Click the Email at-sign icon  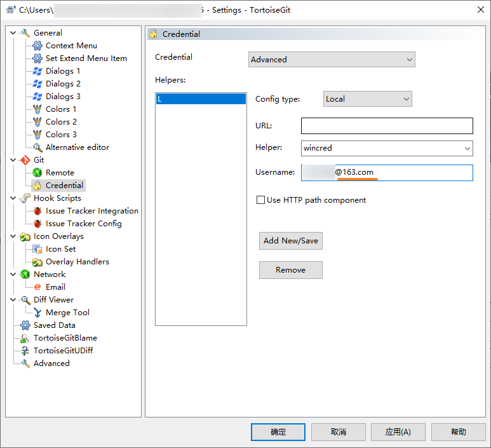(37, 287)
